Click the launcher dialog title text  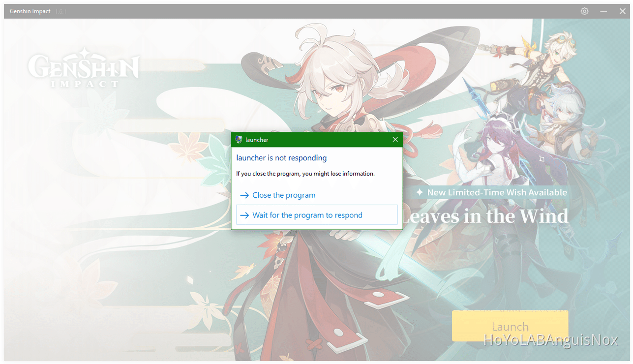click(x=256, y=139)
